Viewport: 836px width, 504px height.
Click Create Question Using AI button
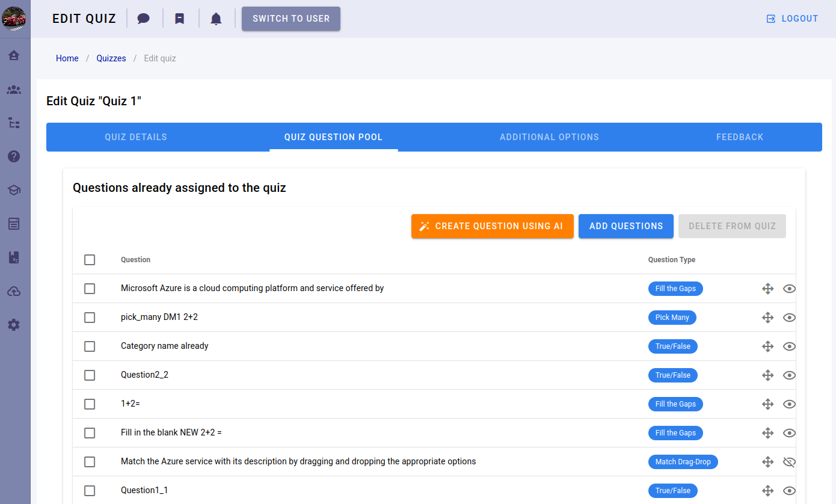click(x=492, y=226)
